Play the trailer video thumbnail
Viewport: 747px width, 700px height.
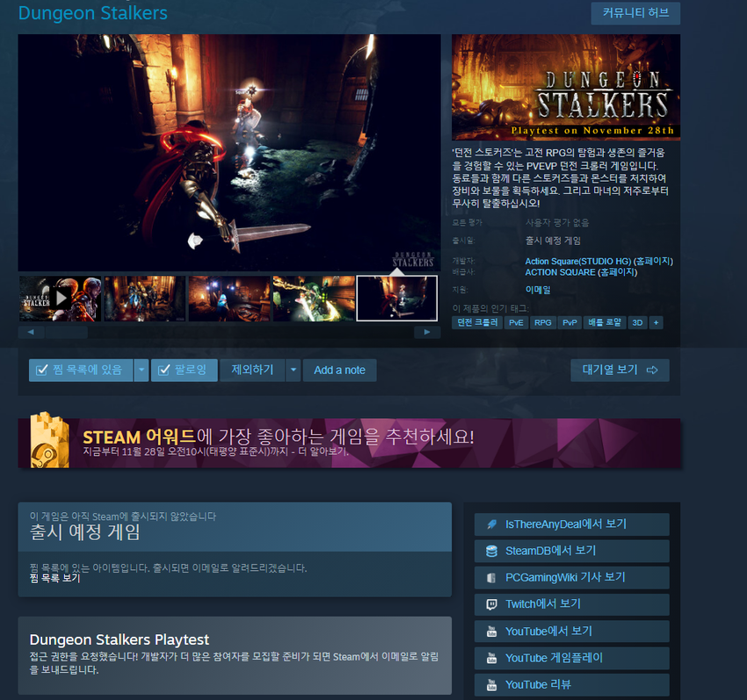pos(60,299)
